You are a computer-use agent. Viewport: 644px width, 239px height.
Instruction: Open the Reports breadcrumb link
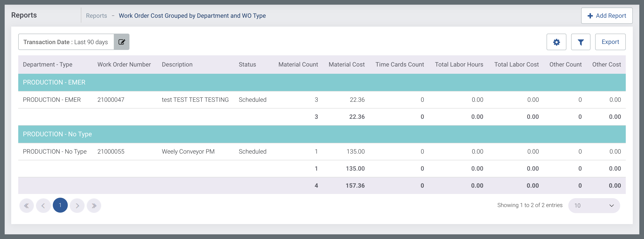click(97, 16)
